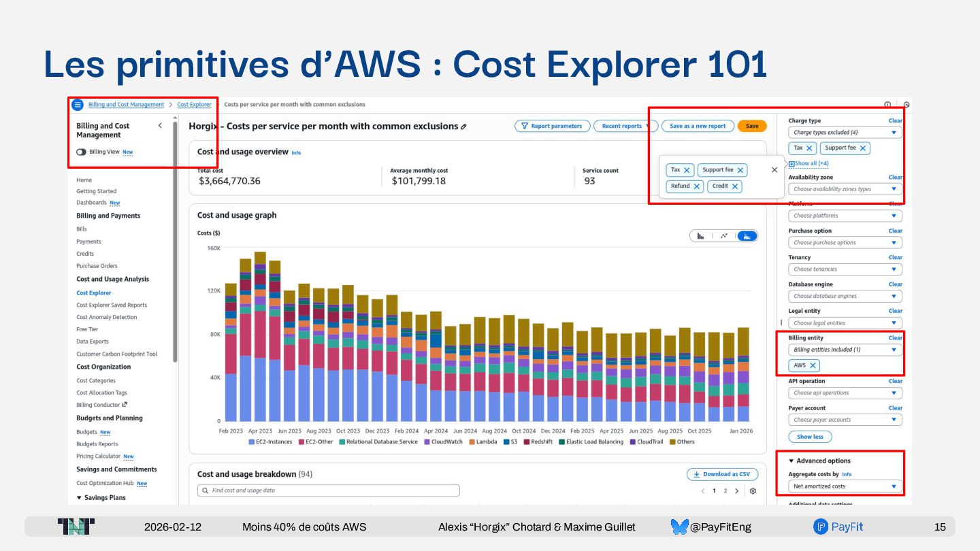The height and width of the screenshot is (551, 980).
Task: Remove the Credit chip in the popover
Action: point(735,186)
